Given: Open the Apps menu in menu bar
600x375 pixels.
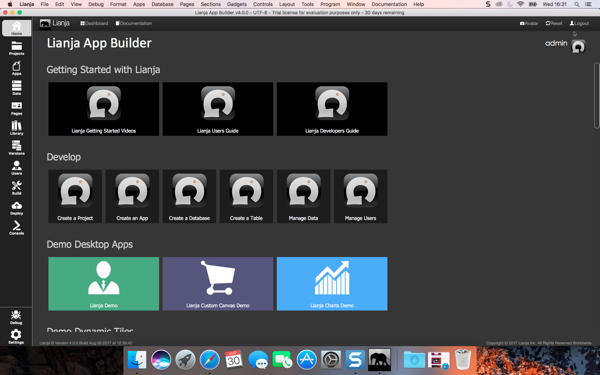Looking at the screenshot, I should tap(139, 4).
